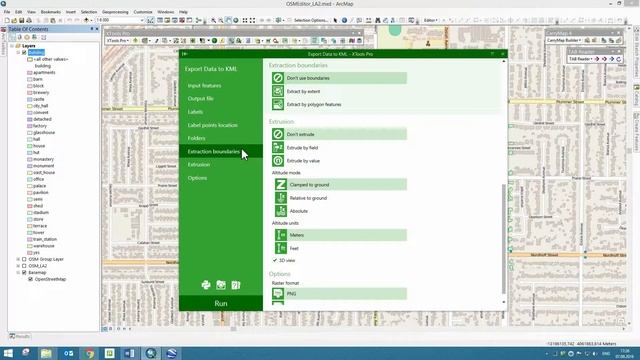Click the Python script icon above Run

pyautogui.click(x=206, y=285)
